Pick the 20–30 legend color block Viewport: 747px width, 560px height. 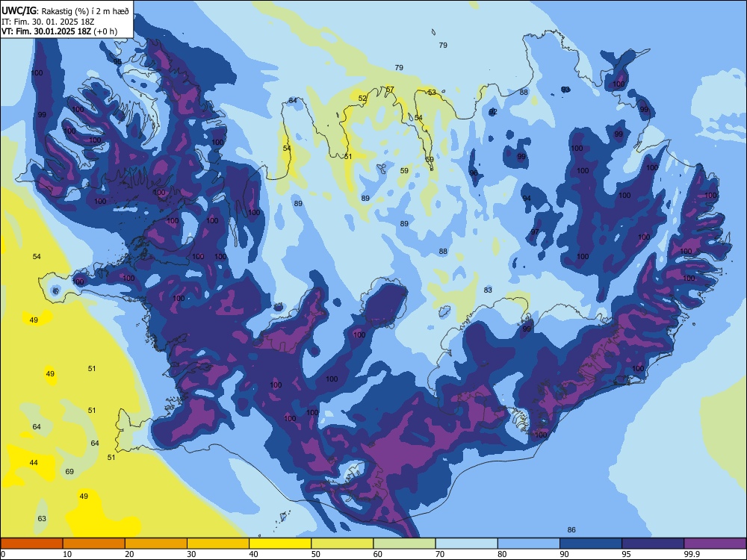click(156, 544)
